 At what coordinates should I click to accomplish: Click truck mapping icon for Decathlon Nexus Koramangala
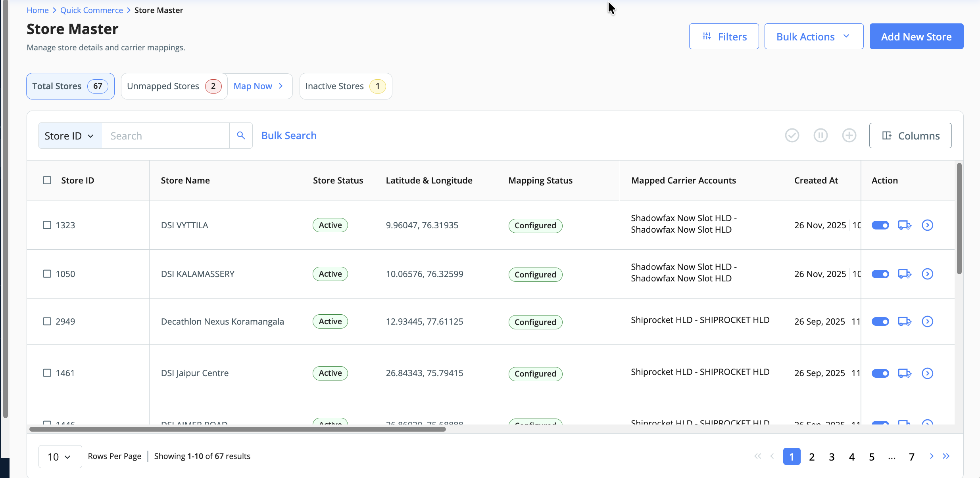pyautogui.click(x=904, y=321)
